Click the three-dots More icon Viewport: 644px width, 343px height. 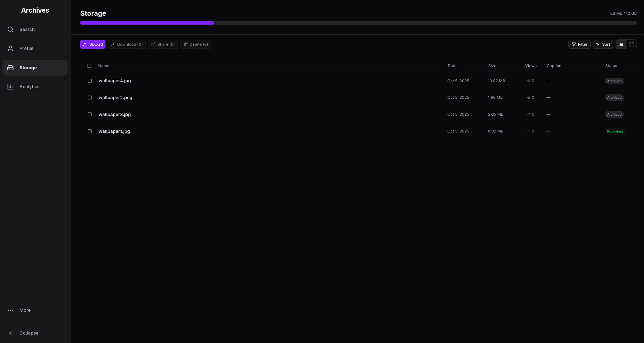(11, 310)
